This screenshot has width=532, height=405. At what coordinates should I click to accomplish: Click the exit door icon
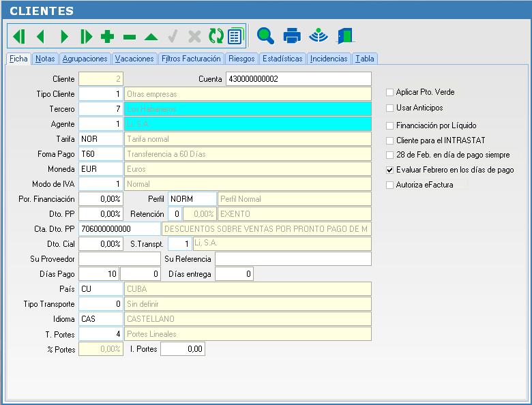(346, 35)
